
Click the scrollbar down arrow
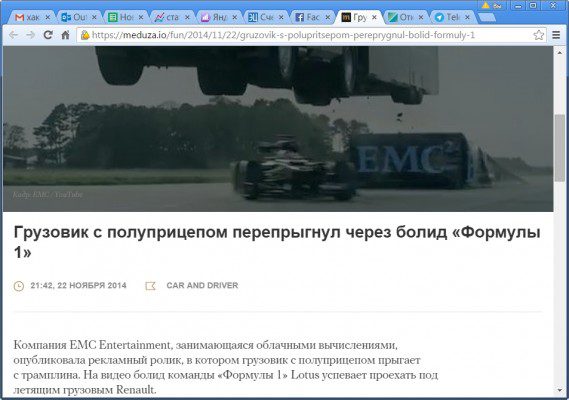(x=560, y=391)
